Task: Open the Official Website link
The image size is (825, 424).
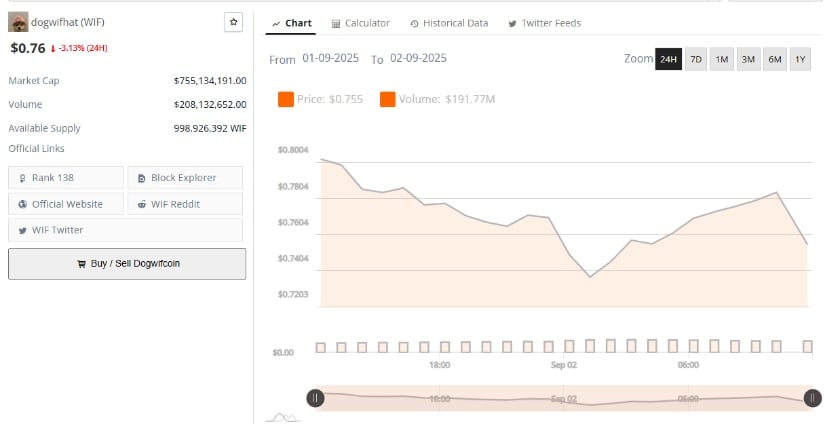Action: [66, 204]
